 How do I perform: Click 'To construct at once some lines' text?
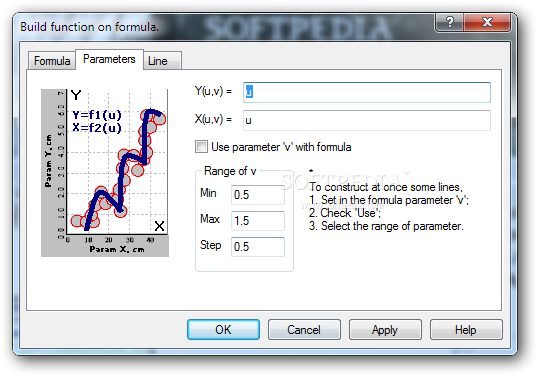pyautogui.click(x=386, y=187)
